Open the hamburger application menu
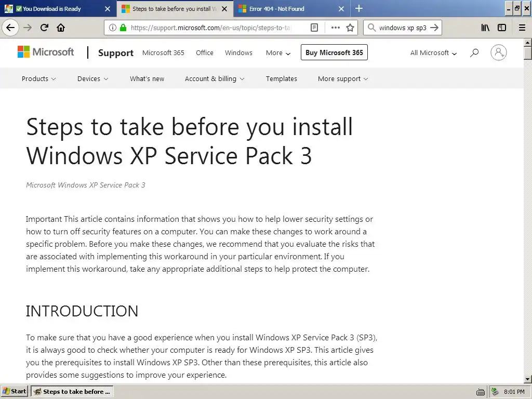The width and height of the screenshot is (532, 399). coord(522,28)
